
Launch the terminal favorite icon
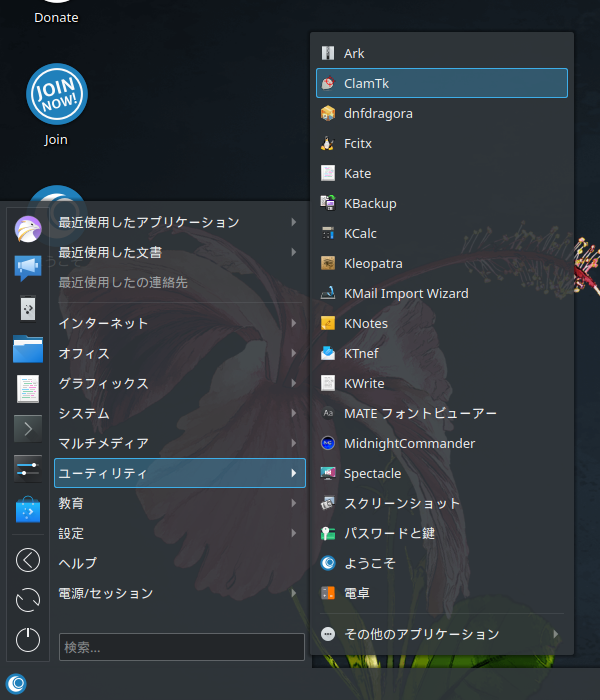point(28,429)
